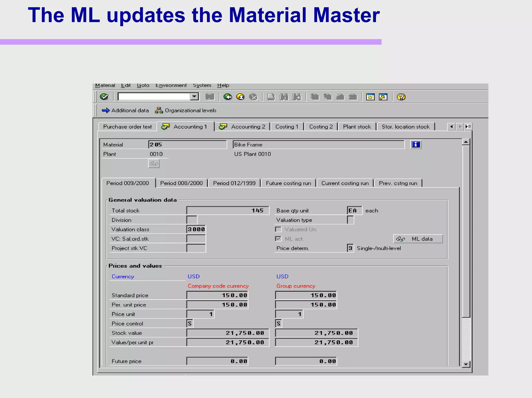This screenshot has width=532, height=398.
Task: Open Additional data
Action: point(125,110)
